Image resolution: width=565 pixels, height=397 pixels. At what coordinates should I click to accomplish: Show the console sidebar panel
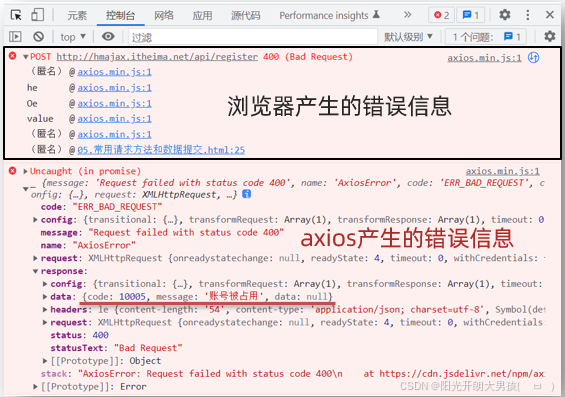(x=15, y=36)
